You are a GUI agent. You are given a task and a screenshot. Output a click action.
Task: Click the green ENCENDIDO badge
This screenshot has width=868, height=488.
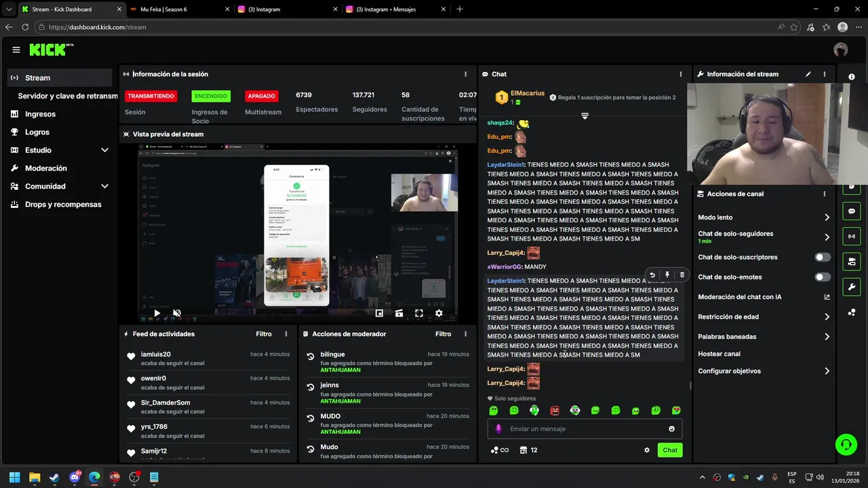click(211, 96)
